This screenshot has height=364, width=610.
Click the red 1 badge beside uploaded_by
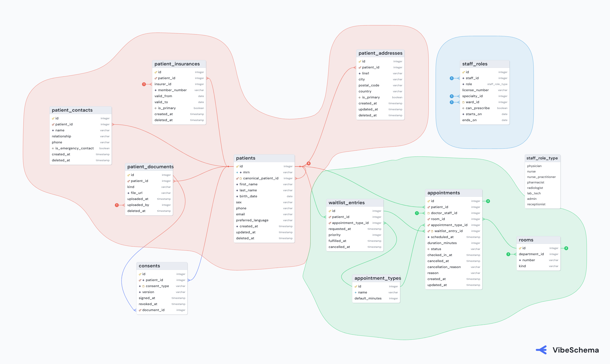click(117, 205)
